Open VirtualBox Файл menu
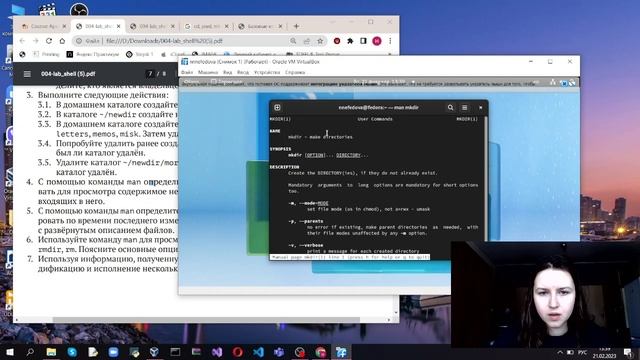Screen dimensions: 640x360 click(x=187, y=72)
